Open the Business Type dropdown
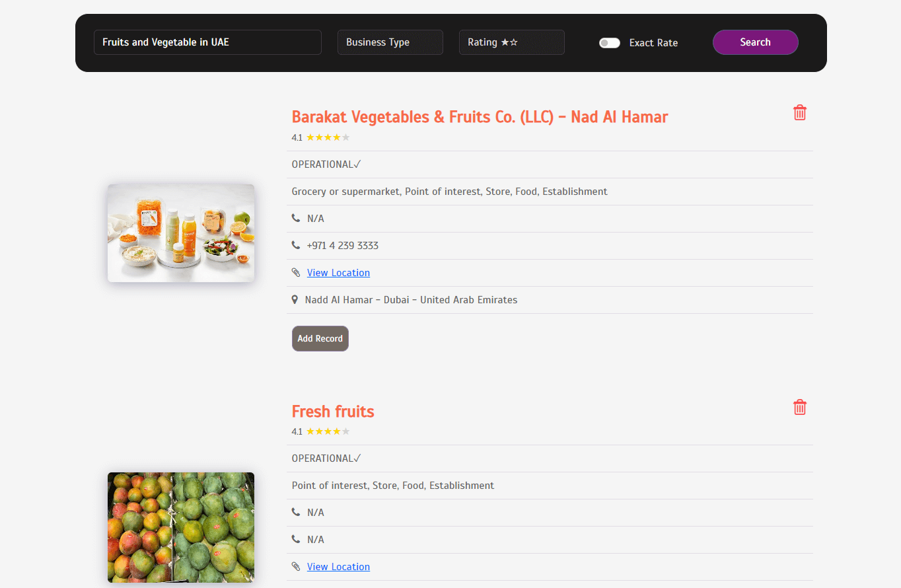This screenshot has height=588, width=901. point(390,42)
